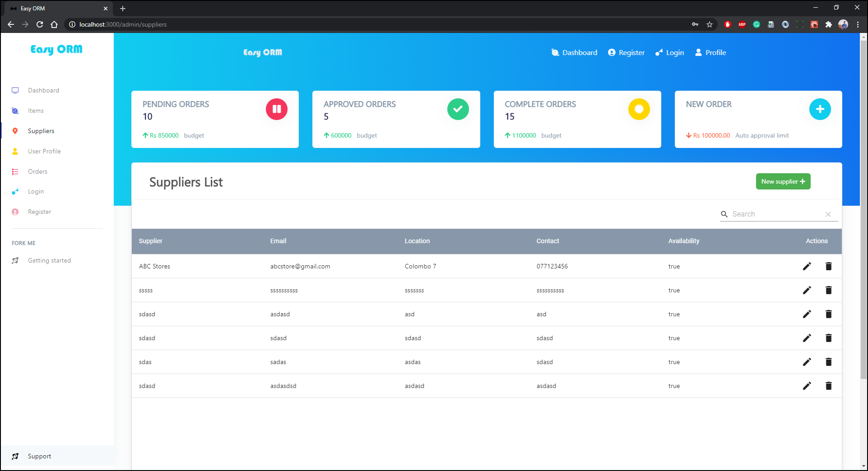Open User Profile in the sidebar

pyautogui.click(x=44, y=151)
